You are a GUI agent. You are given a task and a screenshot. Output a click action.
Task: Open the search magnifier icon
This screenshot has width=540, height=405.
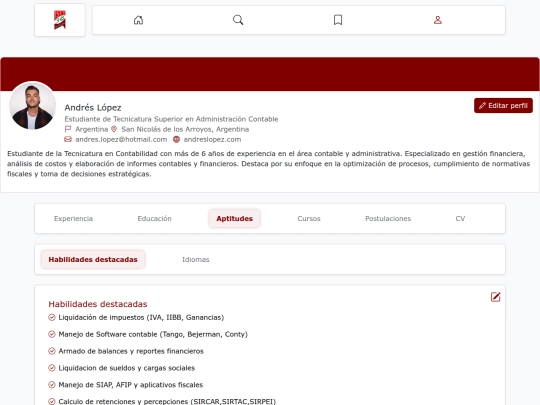click(x=238, y=20)
